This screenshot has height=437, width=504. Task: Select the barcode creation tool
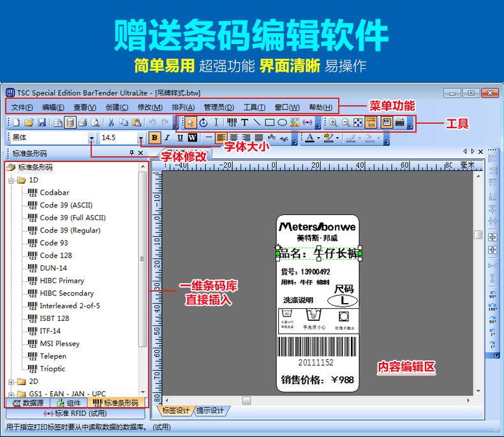point(232,122)
